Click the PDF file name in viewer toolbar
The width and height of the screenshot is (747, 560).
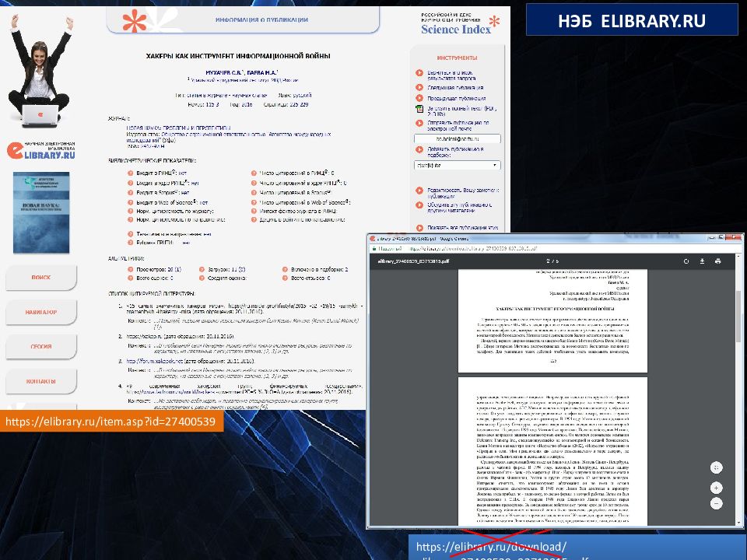click(x=413, y=261)
